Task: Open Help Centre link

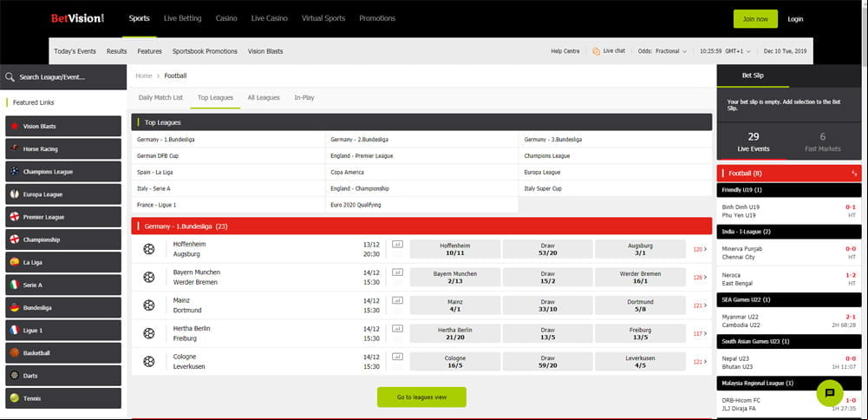Action: [565, 51]
